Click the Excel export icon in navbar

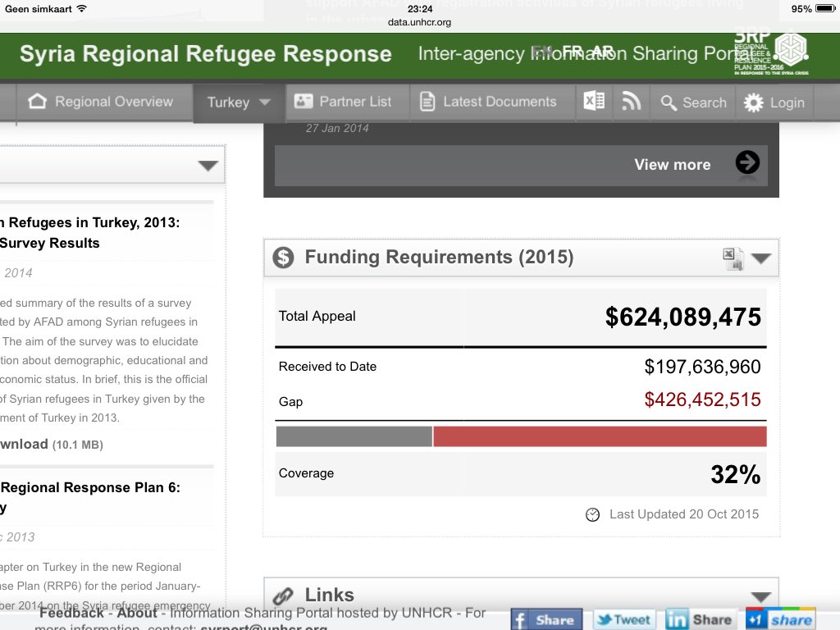[x=594, y=101]
